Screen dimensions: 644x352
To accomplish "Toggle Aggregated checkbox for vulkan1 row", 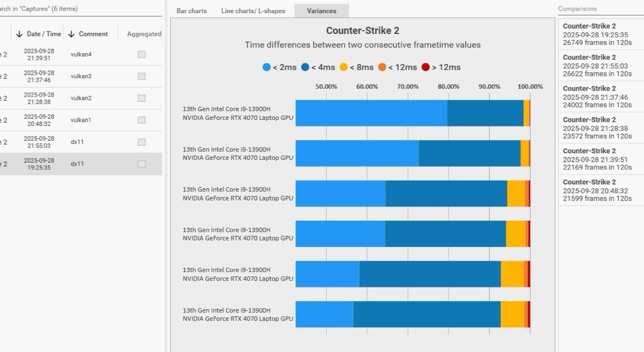I will [142, 120].
